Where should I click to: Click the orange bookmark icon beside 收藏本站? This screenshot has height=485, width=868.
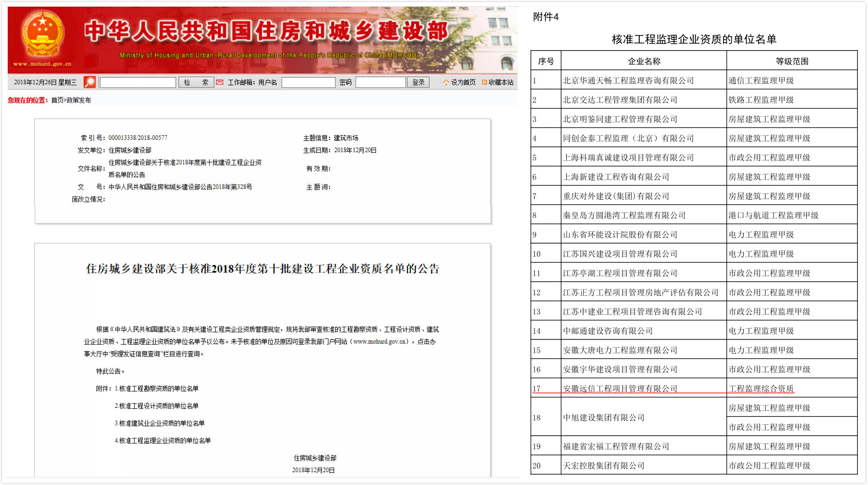pyautogui.click(x=484, y=82)
